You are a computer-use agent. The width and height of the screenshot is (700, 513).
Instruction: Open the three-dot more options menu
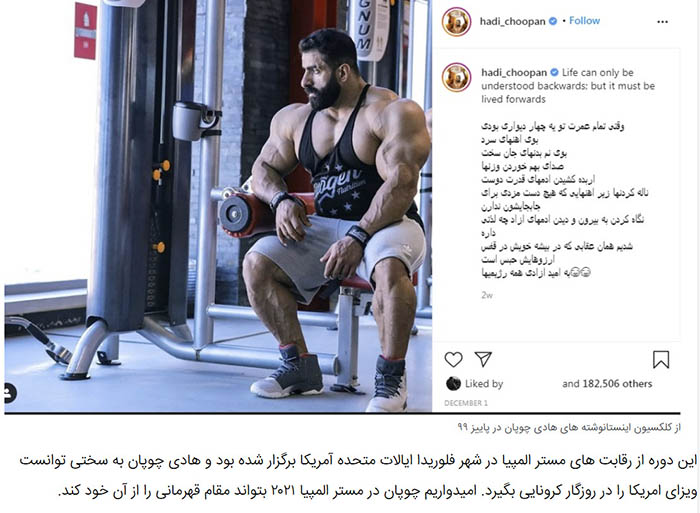point(662,21)
